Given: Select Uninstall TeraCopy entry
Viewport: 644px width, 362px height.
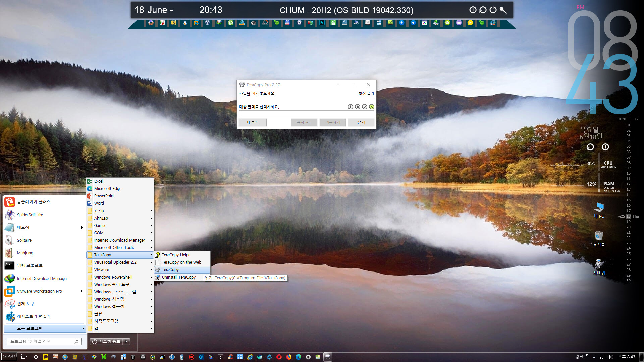Looking at the screenshot, I should (x=178, y=277).
